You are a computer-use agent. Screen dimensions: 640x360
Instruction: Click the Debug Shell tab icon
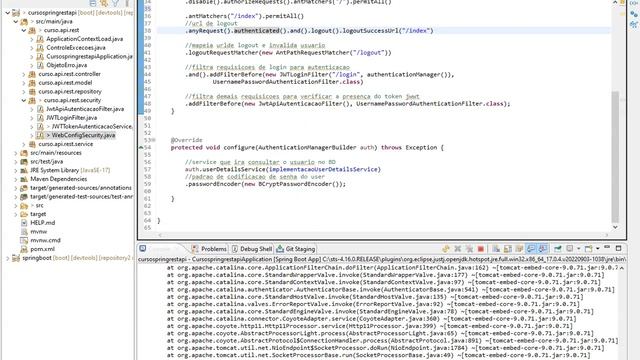(x=235, y=249)
